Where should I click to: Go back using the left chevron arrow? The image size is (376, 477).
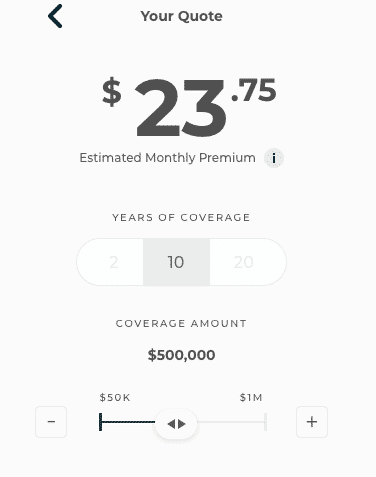55,16
